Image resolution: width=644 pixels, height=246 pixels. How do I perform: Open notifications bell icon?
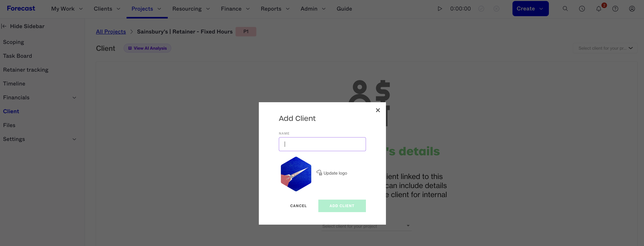[x=599, y=9]
